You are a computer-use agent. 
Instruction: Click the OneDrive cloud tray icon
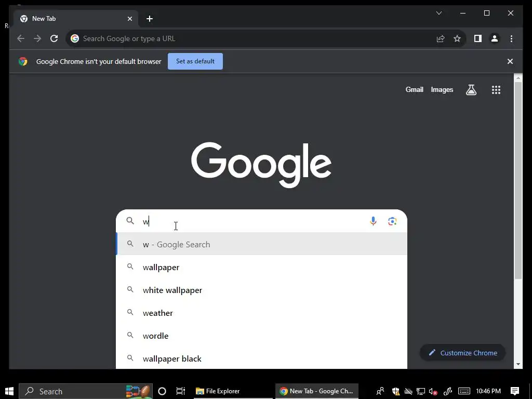click(408, 391)
